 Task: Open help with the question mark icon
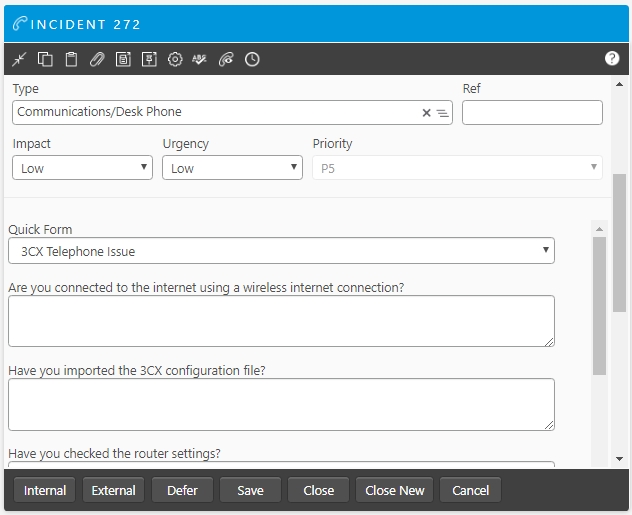point(612,59)
